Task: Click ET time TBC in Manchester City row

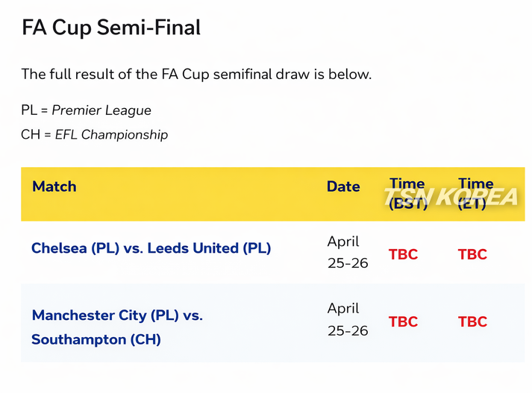Action: click(x=472, y=321)
